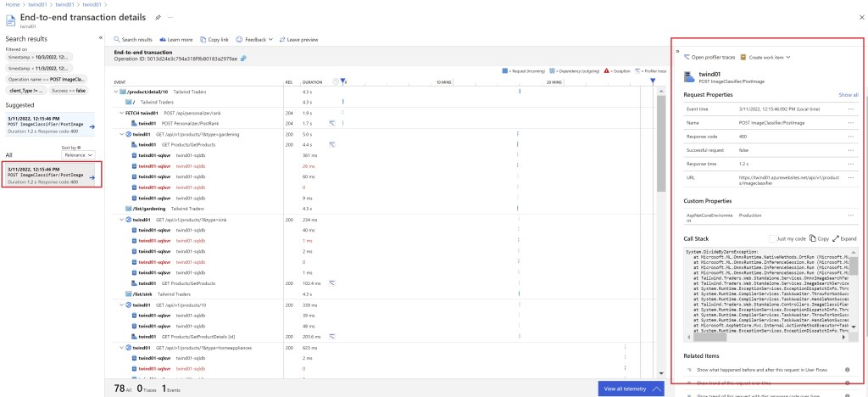Copy the Operation ID to clipboard
This screenshot has height=397, width=868.
coord(243,59)
